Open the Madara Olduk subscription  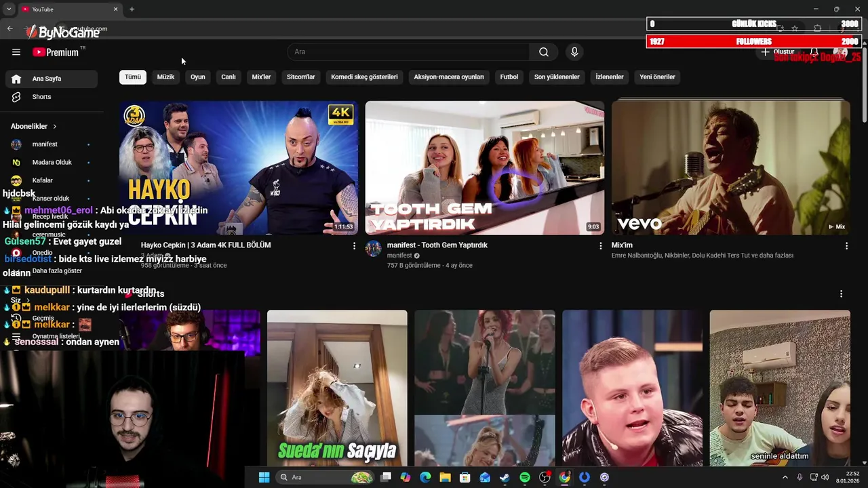(x=52, y=163)
